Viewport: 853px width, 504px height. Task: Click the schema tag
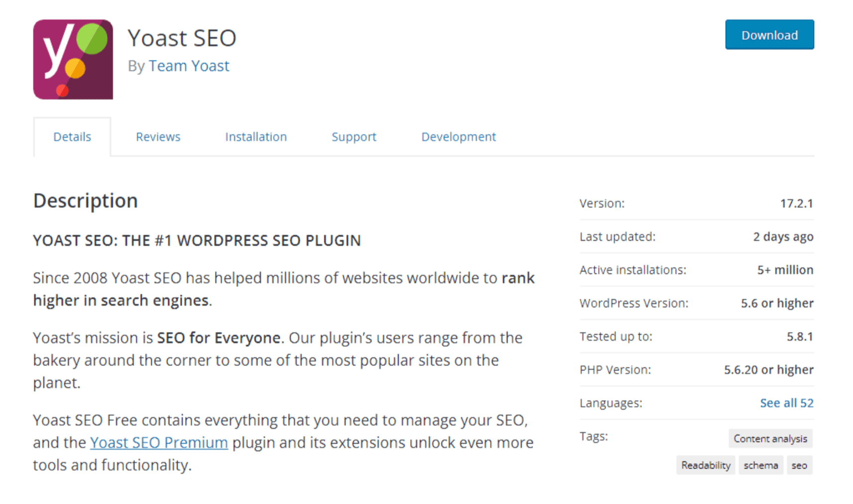coord(760,465)
